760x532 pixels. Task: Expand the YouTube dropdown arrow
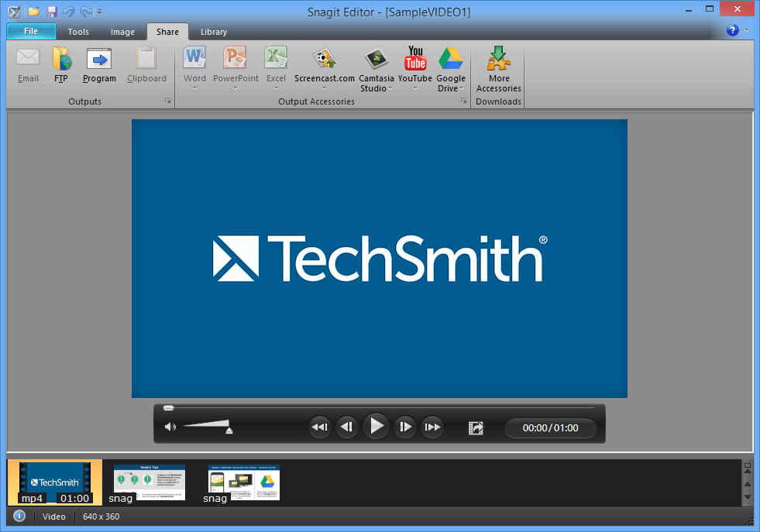tap(415, 88)
